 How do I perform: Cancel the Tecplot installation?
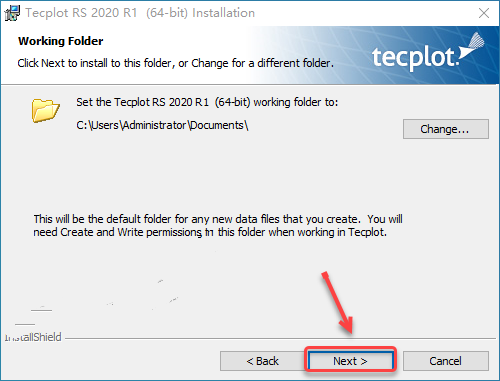point(445,361)
